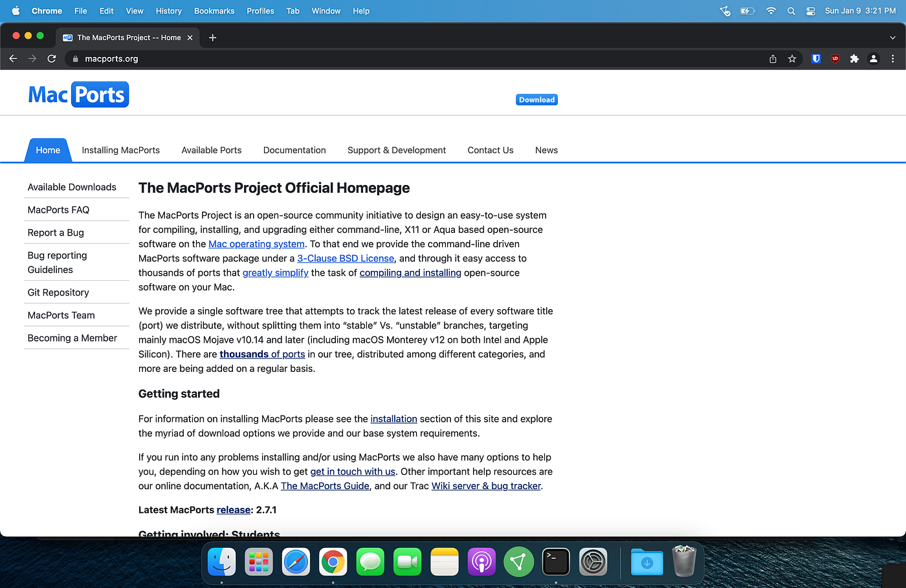
Task: Click the get in touch with us link
Action: click(x=353, y=472)
